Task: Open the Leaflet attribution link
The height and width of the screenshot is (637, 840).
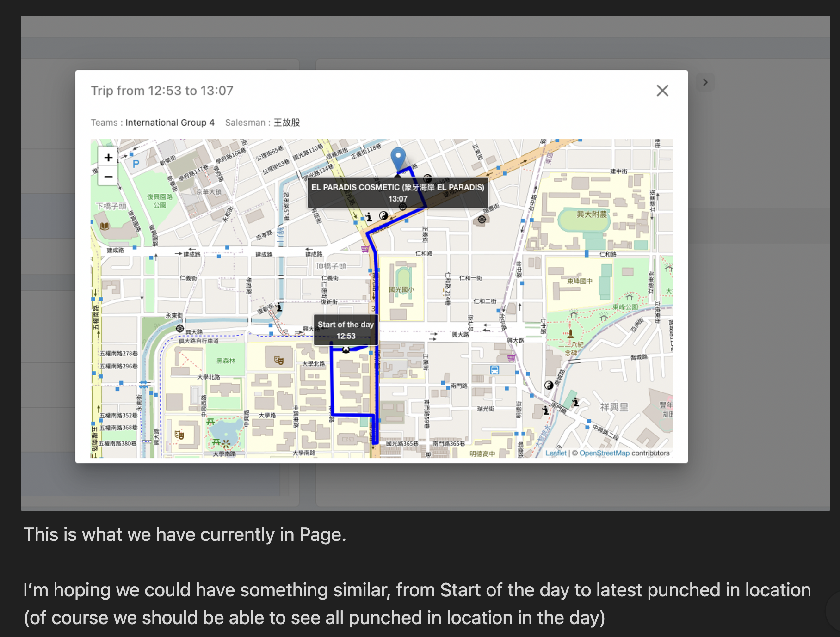Action: tap(556, 453)
